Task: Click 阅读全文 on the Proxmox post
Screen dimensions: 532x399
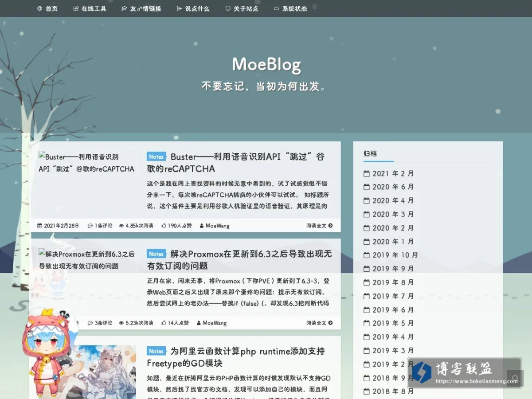Action: click(x=316, y=323)
